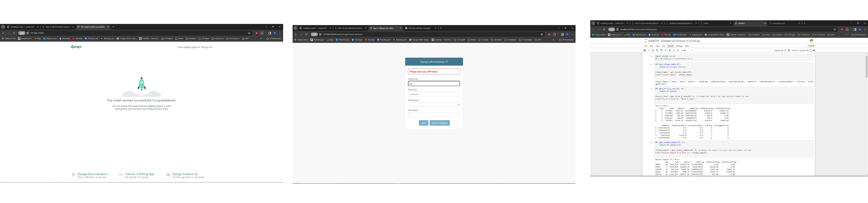The image size is (868, 203).
Task: Click the lightbulb icon beside Django Documentation
Action: (x=73, y=175)
